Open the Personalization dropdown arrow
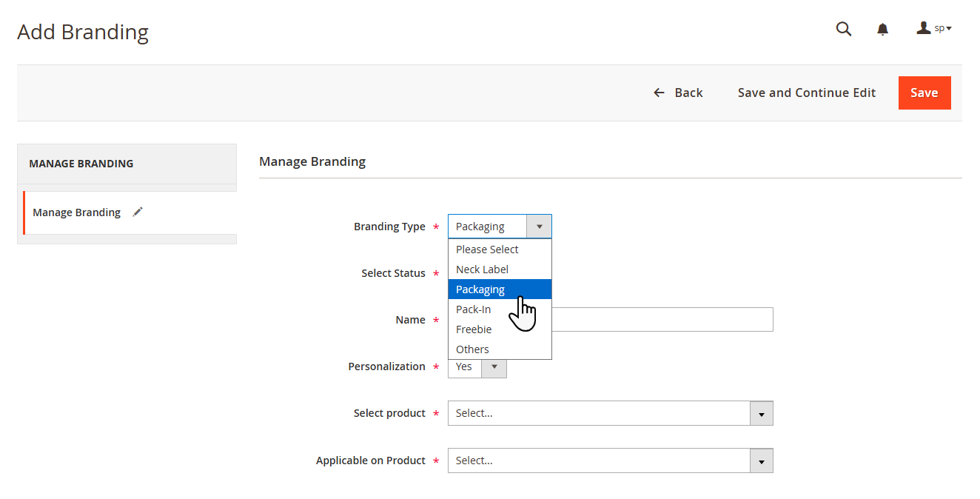 point(494,366)
